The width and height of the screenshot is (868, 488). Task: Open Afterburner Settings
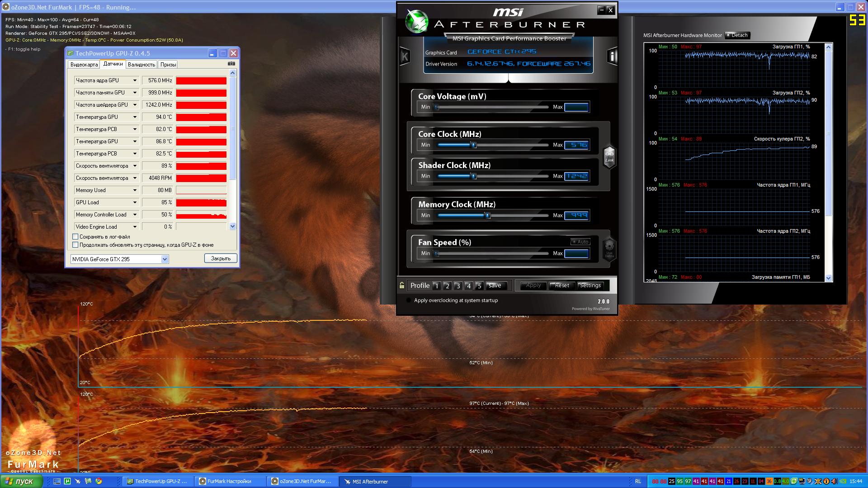[x=590, y=285]
